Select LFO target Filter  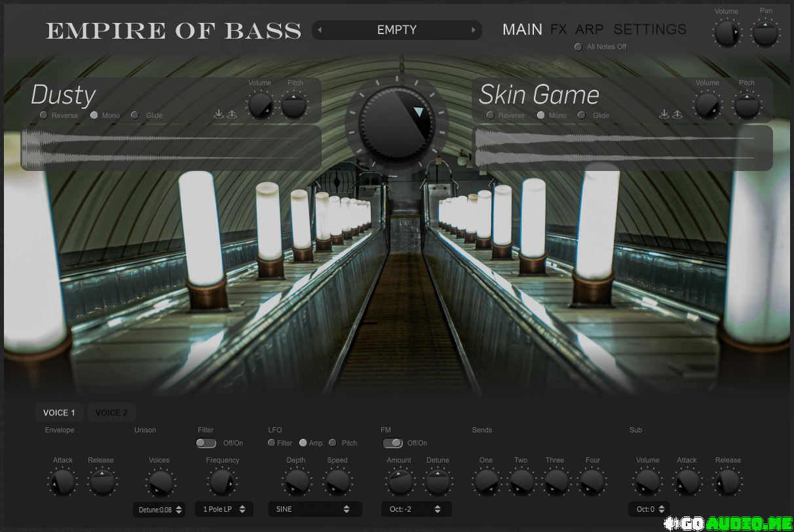point(271,443)
